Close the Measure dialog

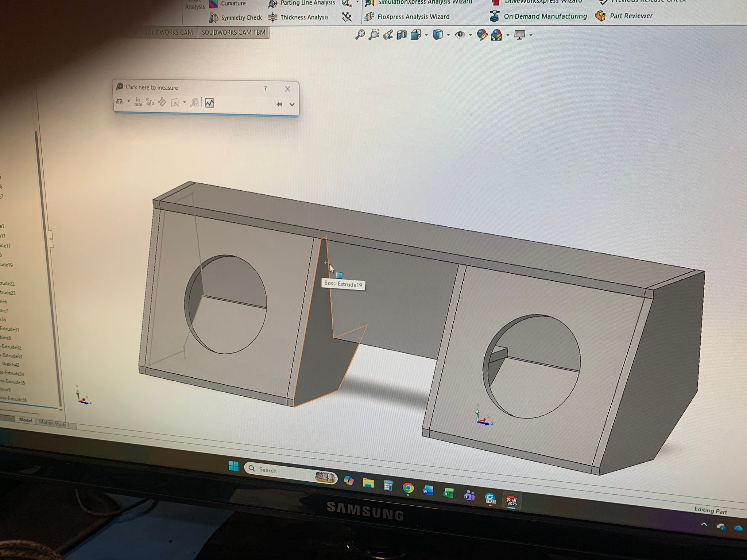[287, 89]
